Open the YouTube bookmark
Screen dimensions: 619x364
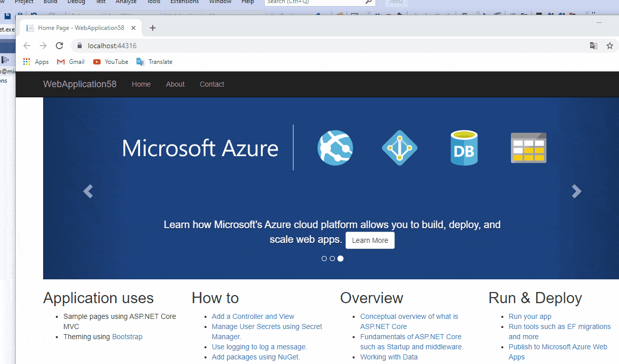click(x=111, y=62)
